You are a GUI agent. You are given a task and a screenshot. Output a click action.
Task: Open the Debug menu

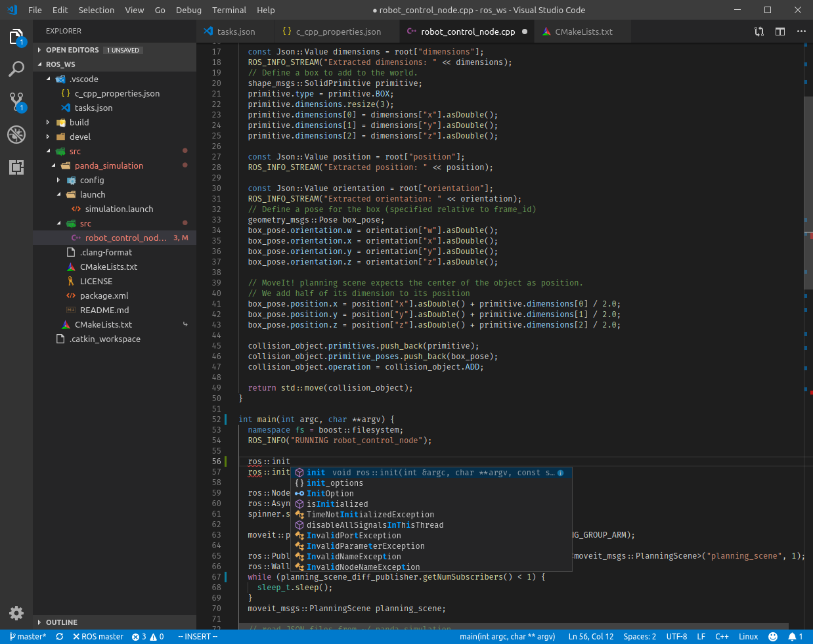188,10
